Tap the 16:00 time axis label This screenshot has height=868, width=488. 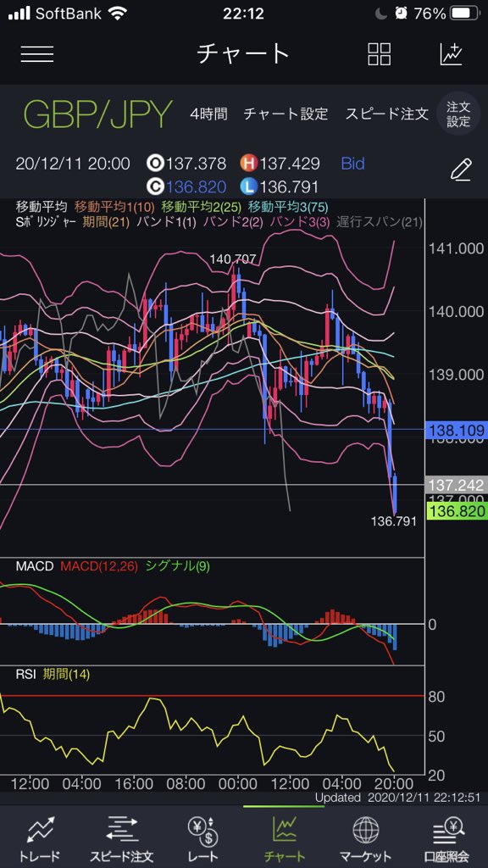135,784
